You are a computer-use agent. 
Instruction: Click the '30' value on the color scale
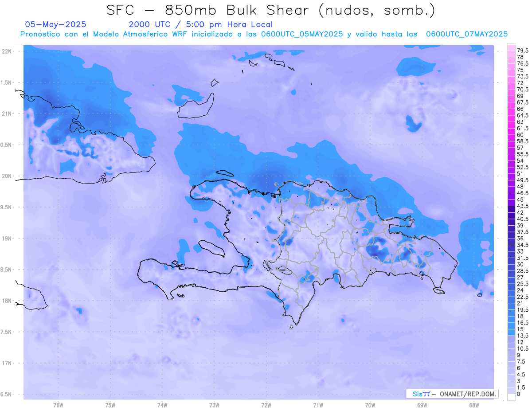point(520,264)
